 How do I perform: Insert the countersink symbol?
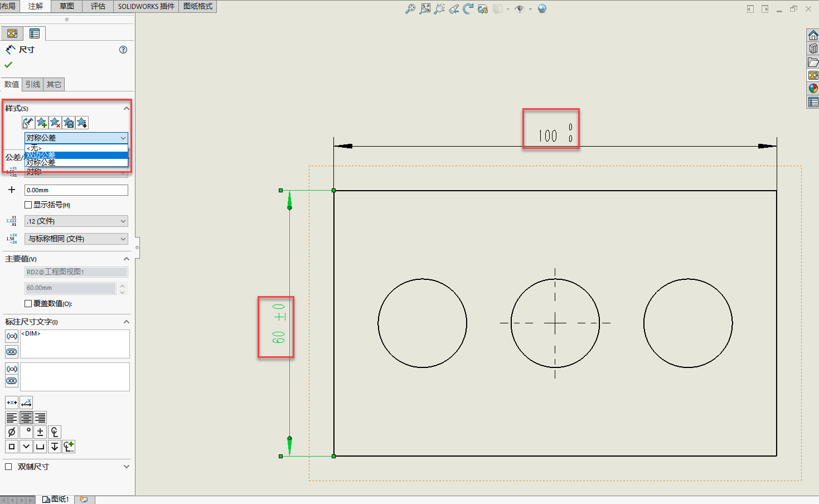pos(26,447)
